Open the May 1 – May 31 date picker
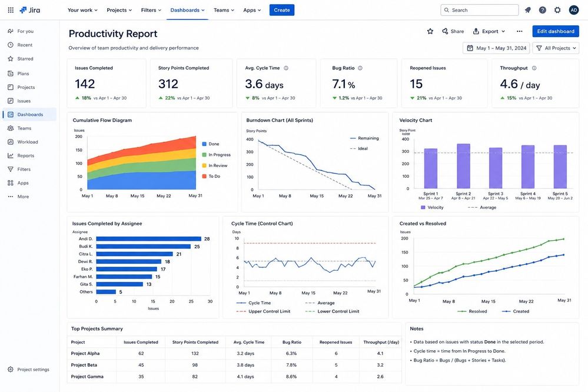588x392 pixels. point(496,48)
